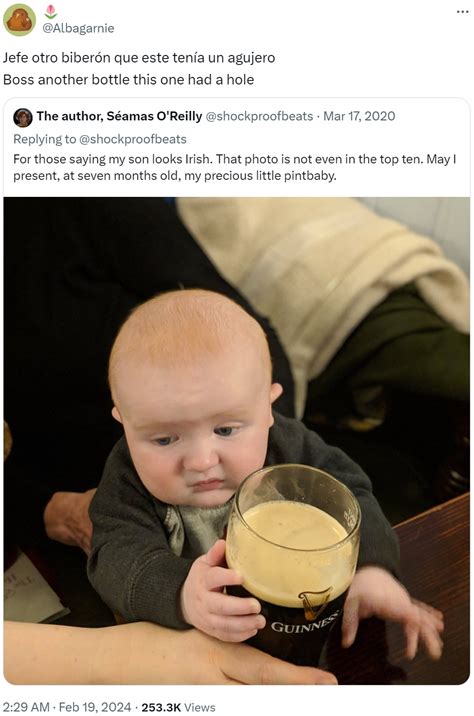Open the three-dot more options menu
The height and width of the screenshot is (716, 474).
(462, 12)
